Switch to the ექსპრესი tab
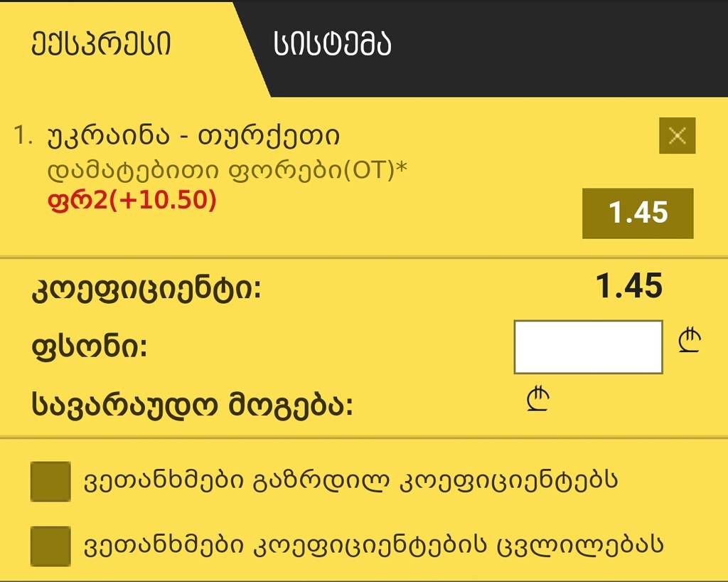The image size is (728, 582). (101, 44)
